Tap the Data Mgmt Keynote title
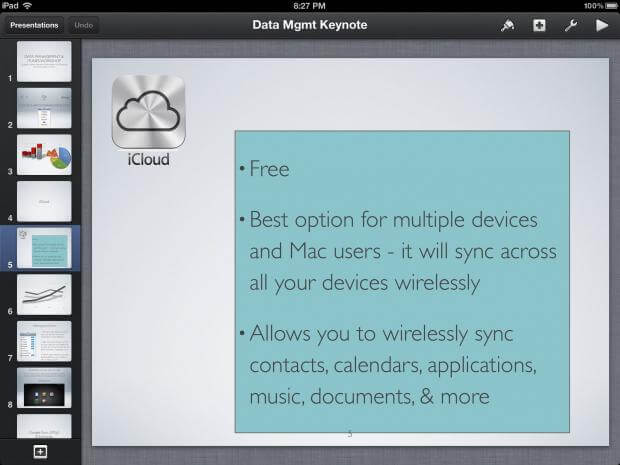Image resolution: width=620 pixels, height=465 pixels. [309, 25]
